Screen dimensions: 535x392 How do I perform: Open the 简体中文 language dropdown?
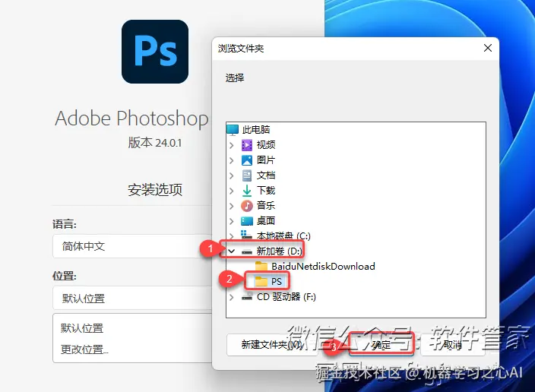[132, 246]
